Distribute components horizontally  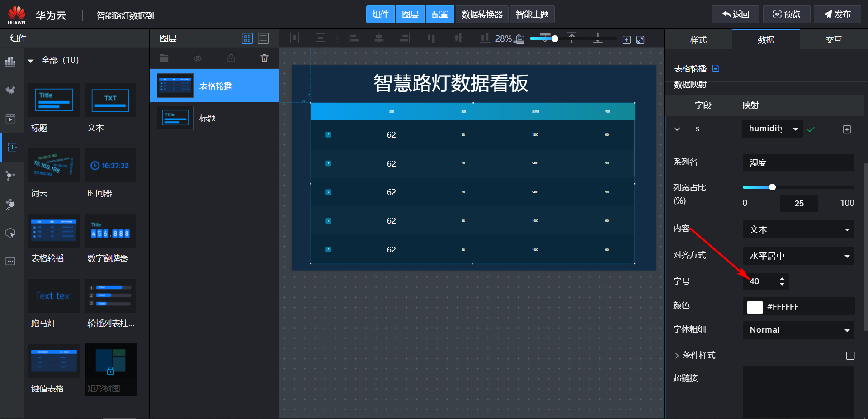point(294,38)
